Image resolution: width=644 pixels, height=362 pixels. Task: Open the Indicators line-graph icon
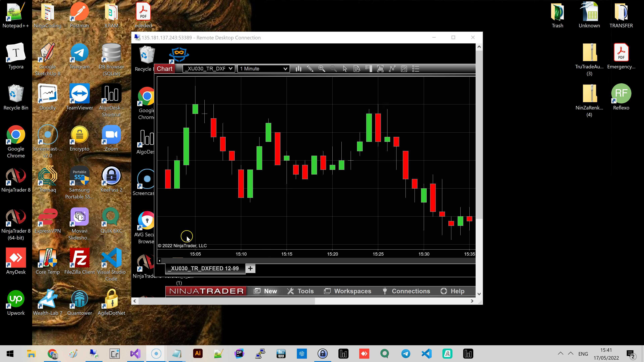(392, 69)
